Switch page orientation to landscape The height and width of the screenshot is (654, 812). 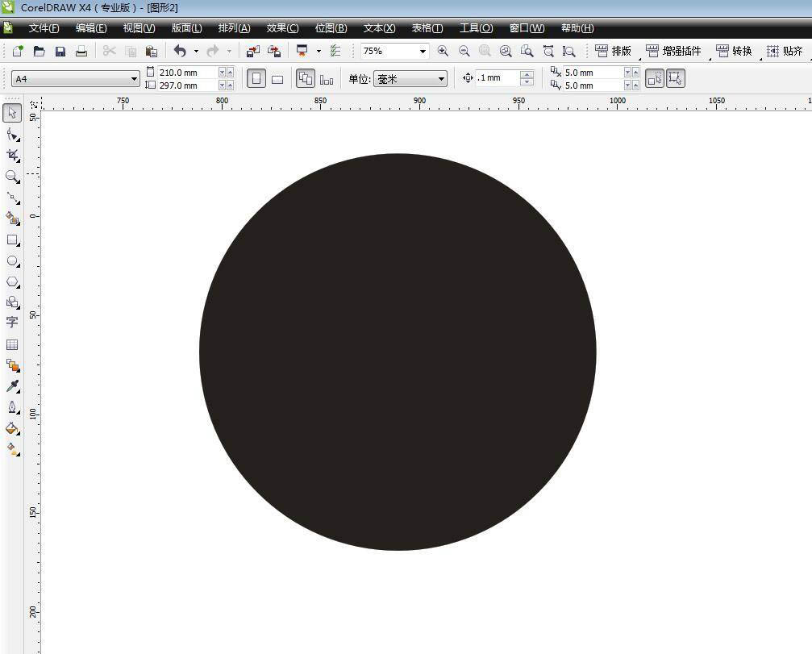point(277,79)
